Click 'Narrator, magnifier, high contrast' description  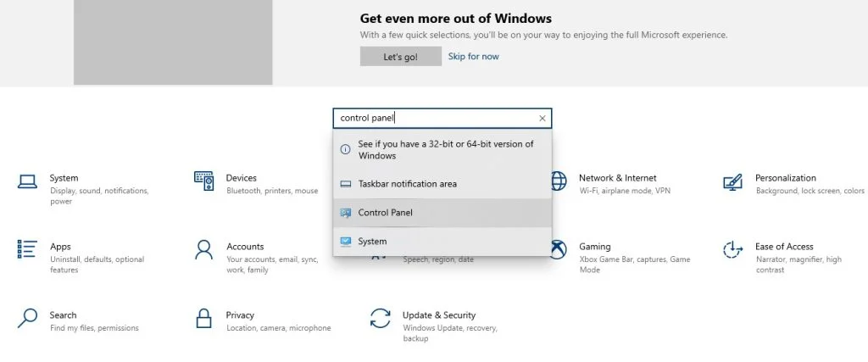coord(798,265)
